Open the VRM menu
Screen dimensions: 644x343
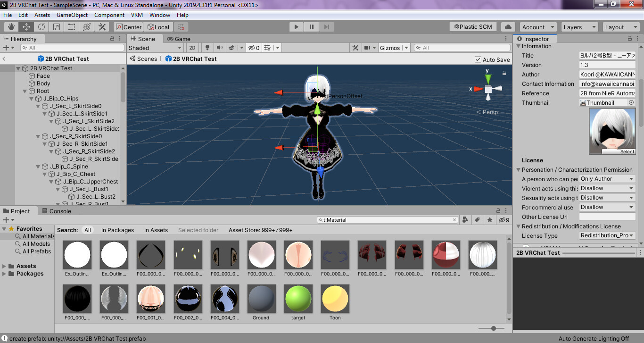pos(137,15)
